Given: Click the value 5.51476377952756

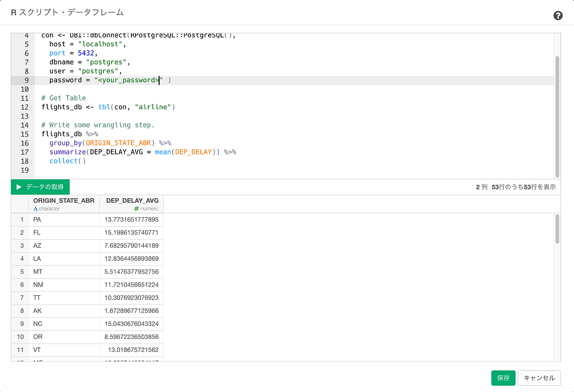Looking at the screenshot, I should click(x=132, y=272).
